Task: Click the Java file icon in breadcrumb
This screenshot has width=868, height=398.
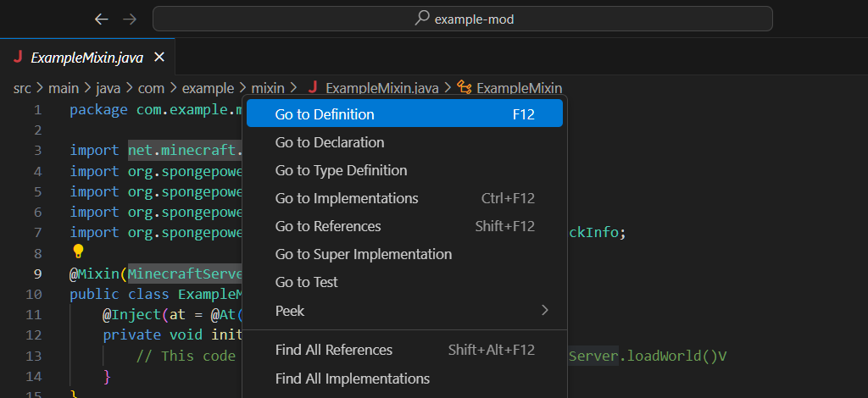Action: coord(313,87)
